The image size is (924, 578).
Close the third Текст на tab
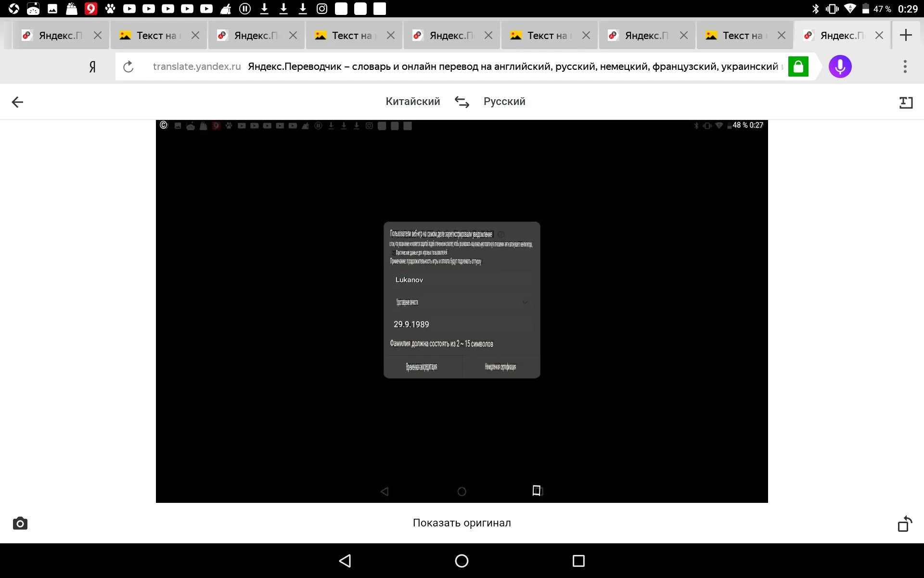pos(586,35)
